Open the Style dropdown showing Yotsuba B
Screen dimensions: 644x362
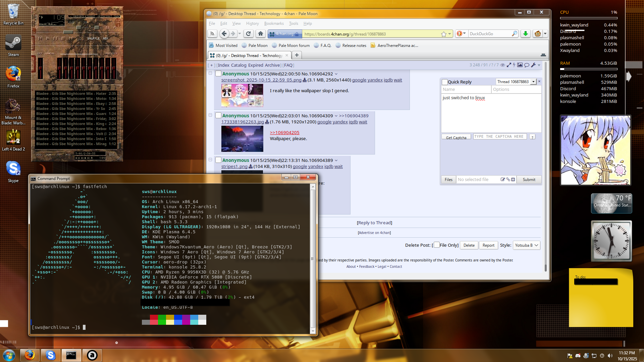(x=526, y=245)
